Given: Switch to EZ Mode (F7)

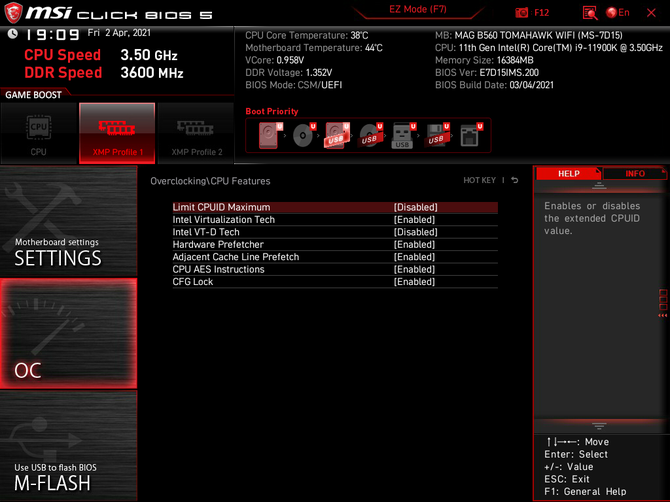Looking at the screenshot, I should pyautogui.click(x=417, y=9).
